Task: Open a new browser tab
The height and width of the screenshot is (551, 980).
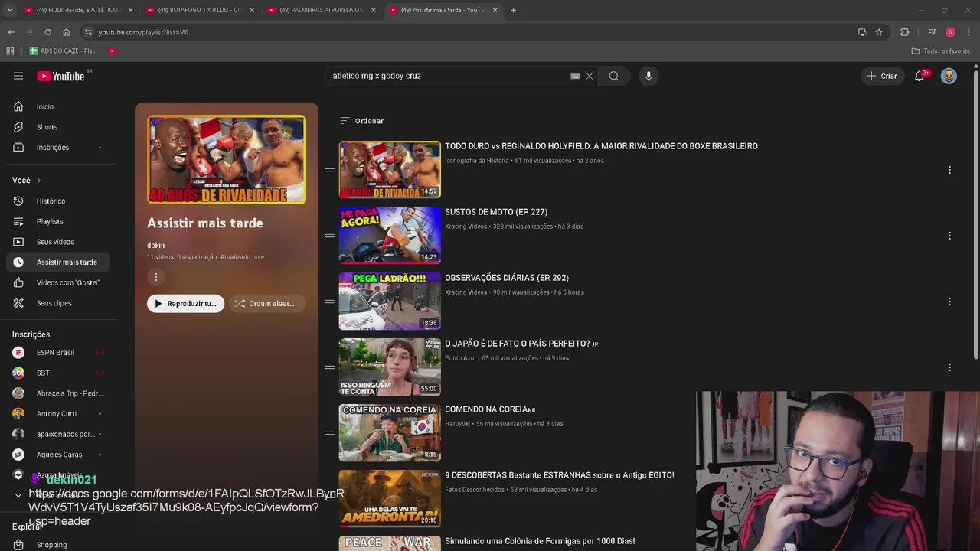Action: [x=513, y=10]
